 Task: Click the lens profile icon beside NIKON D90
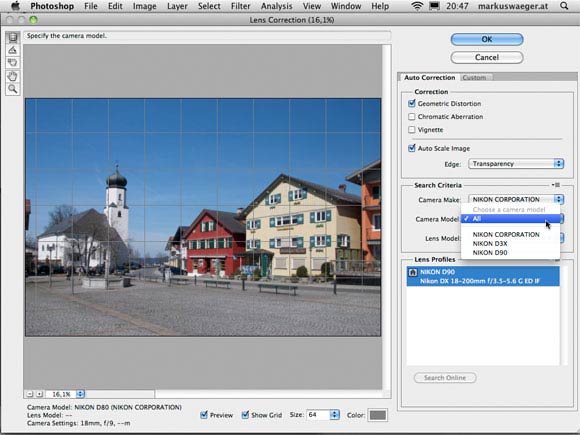[x=413, y=273]
